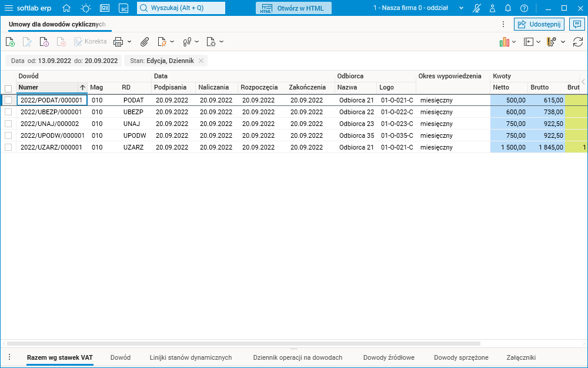Expand the printer options dropdown arrow
The width and height of the screenshot is (588, 368).
tap(129, 42)
